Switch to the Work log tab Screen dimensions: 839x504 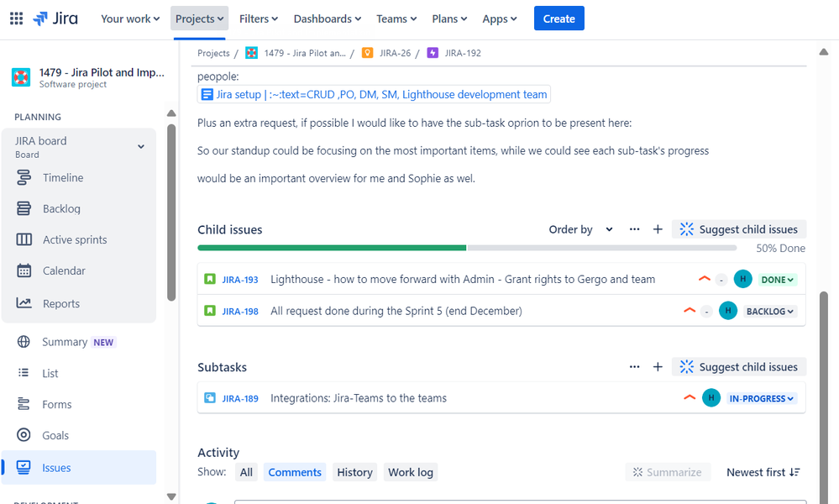point(411,472)
